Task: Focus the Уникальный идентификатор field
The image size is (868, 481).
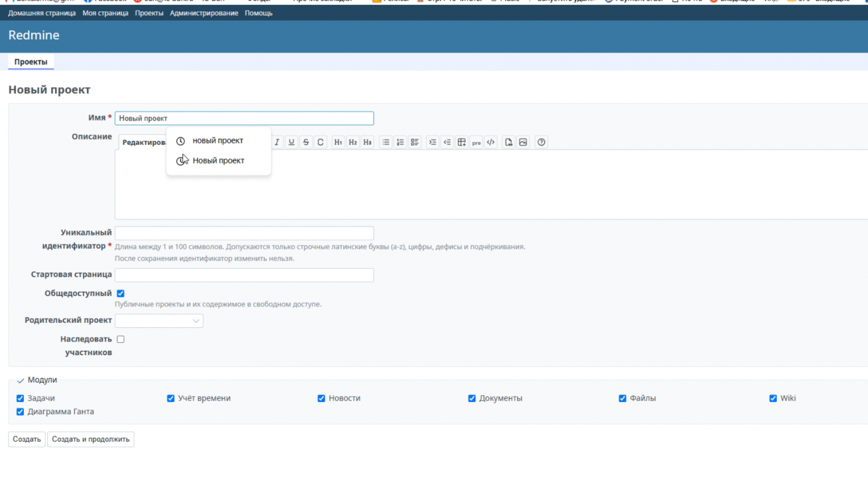Action: coord(244,233)
